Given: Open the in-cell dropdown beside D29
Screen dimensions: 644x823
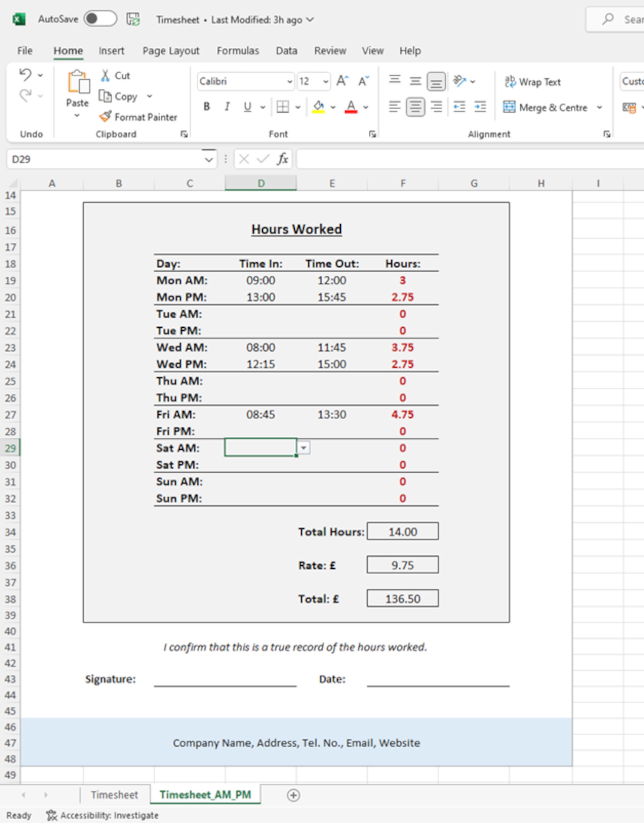Looking at the screenshot, I should point(304,448).
